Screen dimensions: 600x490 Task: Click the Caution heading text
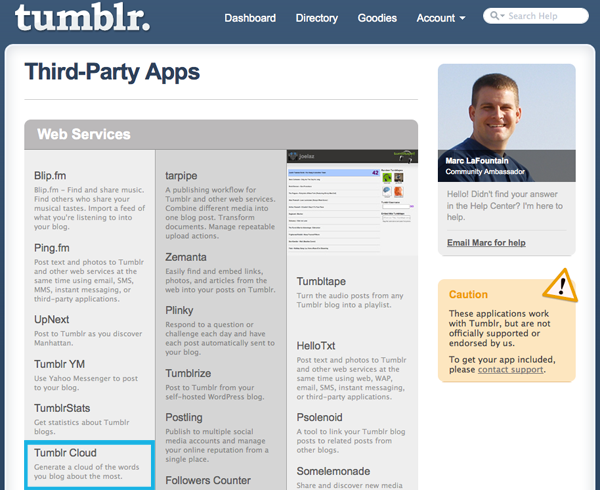[468, 294]
